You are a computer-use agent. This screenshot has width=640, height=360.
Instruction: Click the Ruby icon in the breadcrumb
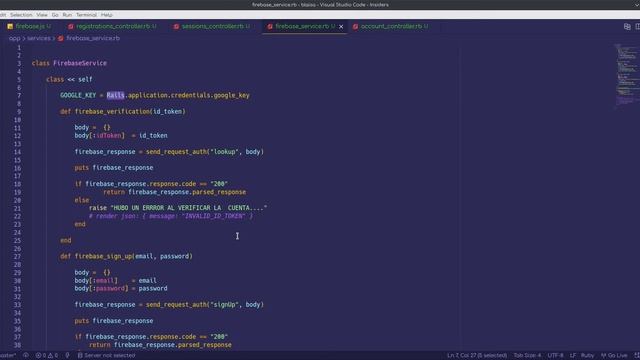point(61,38)
